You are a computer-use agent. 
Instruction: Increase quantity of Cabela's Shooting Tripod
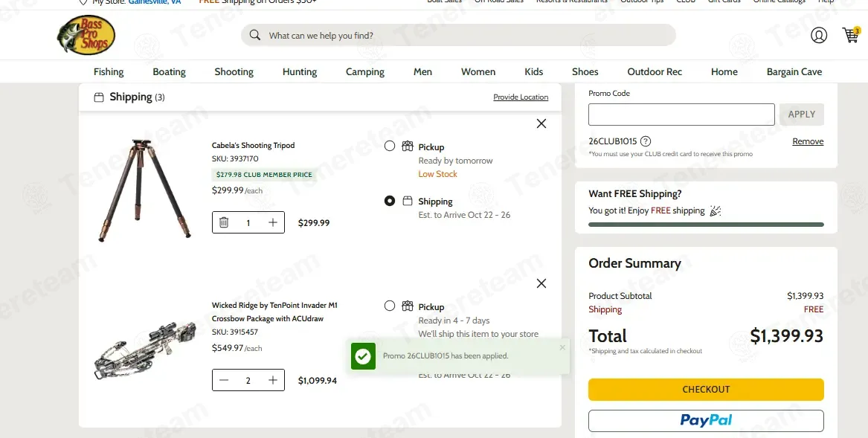click(273, 222)
